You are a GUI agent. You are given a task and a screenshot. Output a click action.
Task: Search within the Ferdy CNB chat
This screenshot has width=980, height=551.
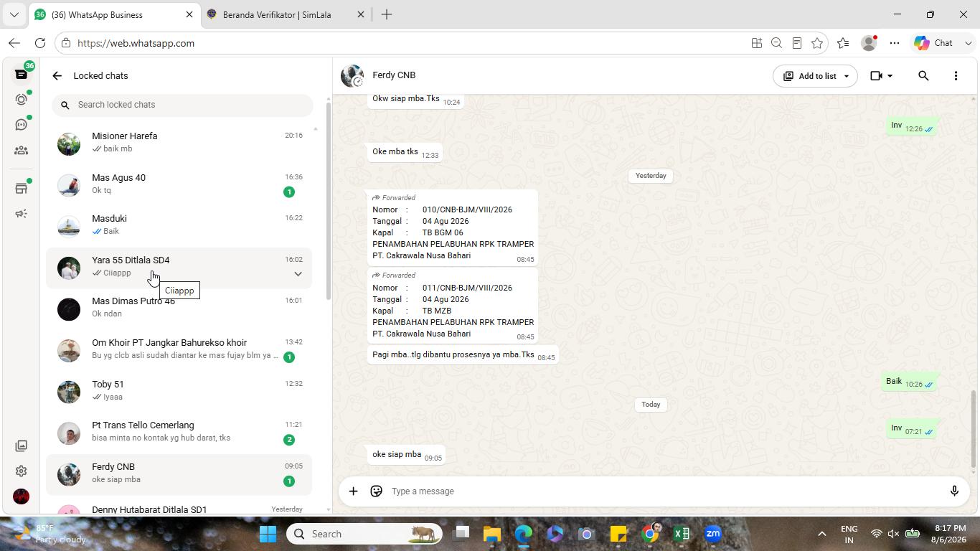point(923,75)
